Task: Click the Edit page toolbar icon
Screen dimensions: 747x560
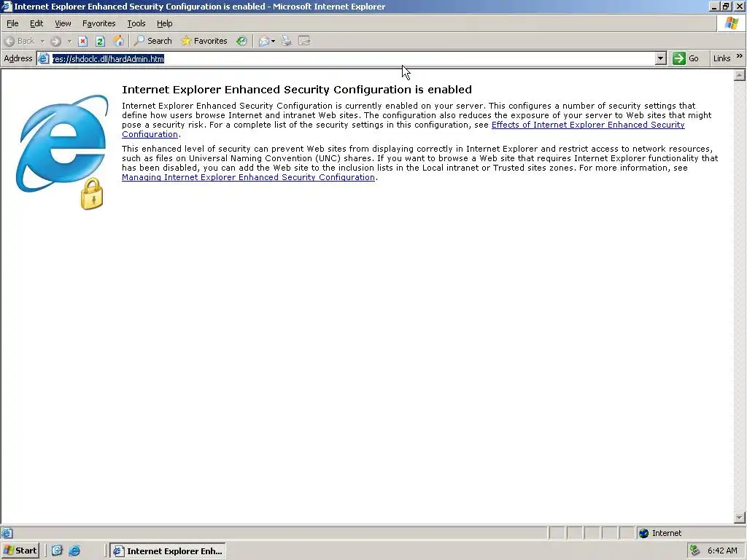Action: pyautogui.click(x=304, y=41)
